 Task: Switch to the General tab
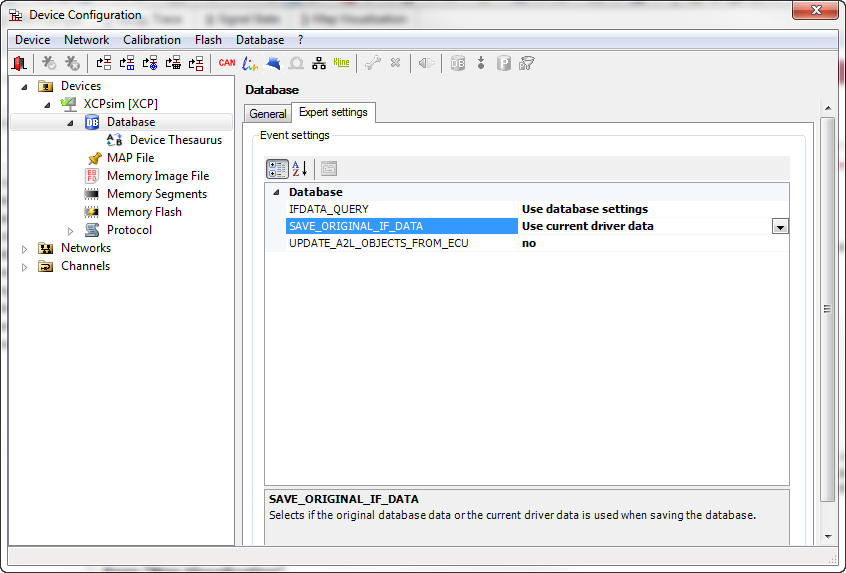point(268,114)
